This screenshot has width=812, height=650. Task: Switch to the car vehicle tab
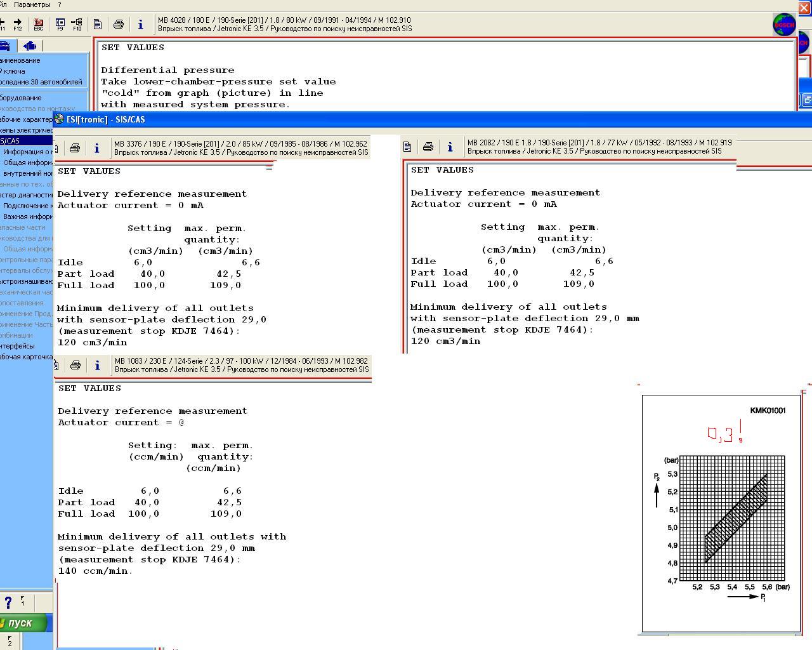click(x=5, y=46)
